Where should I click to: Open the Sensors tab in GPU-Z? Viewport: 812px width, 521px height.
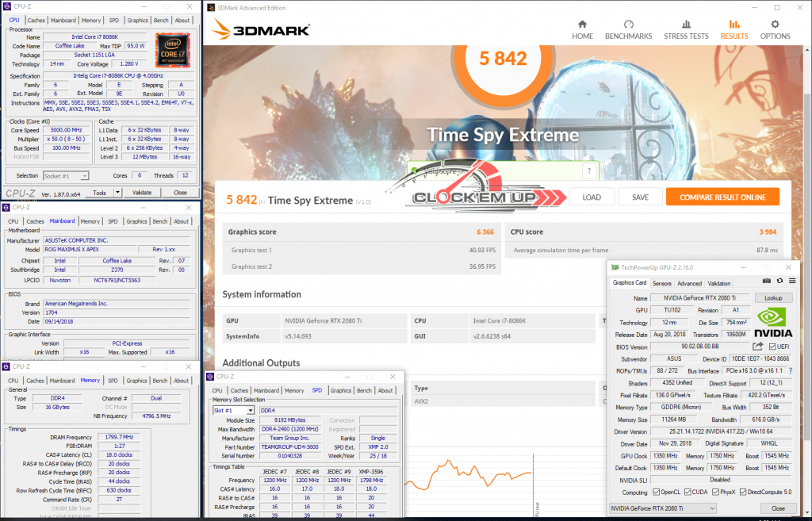point(662,283)
